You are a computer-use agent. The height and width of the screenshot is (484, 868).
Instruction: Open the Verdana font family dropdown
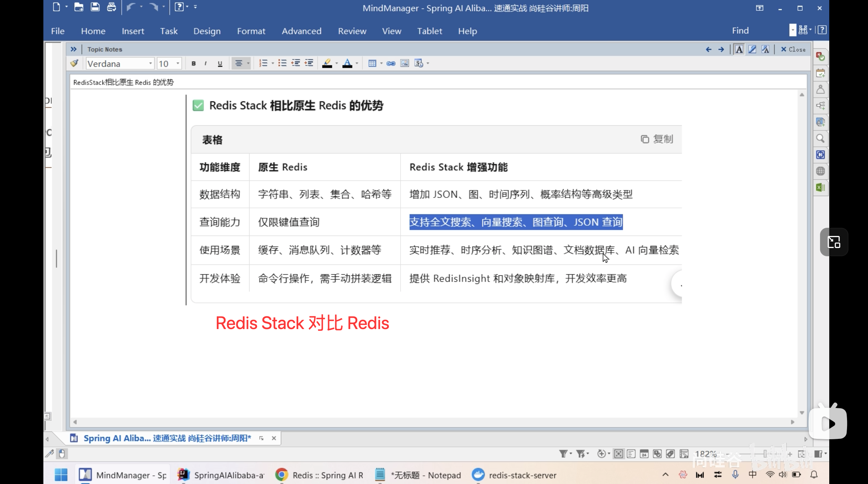point(150,64)
